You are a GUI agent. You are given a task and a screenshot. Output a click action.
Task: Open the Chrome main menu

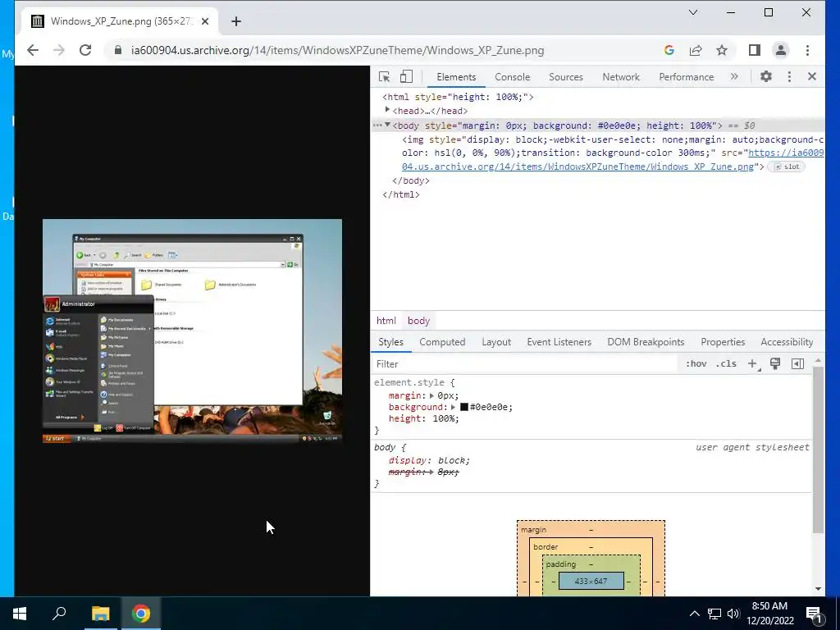pos(807,50)
